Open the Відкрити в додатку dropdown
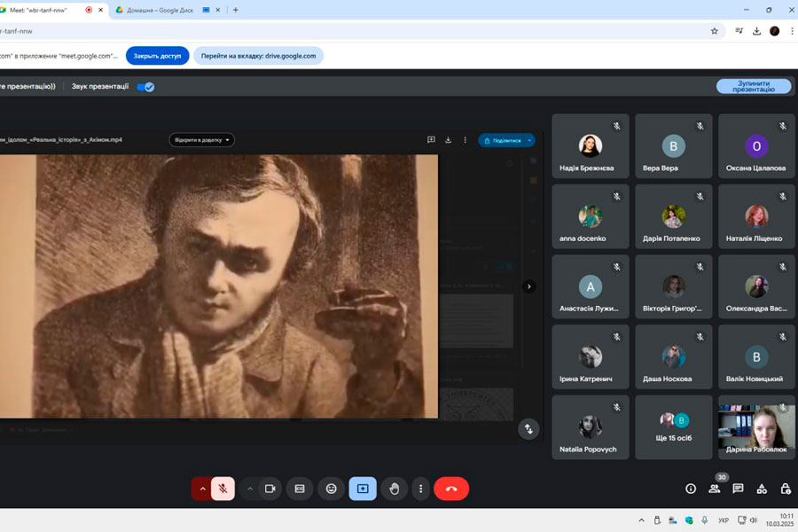Screen dimensions: 798x532 point(202,140)
